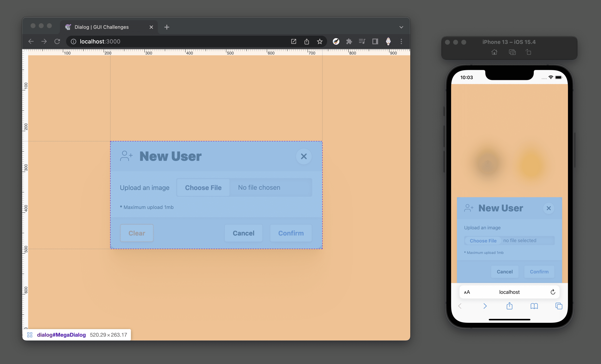
Task: Click the Cancel button in desktop dialog
Action: pos(243,233)
